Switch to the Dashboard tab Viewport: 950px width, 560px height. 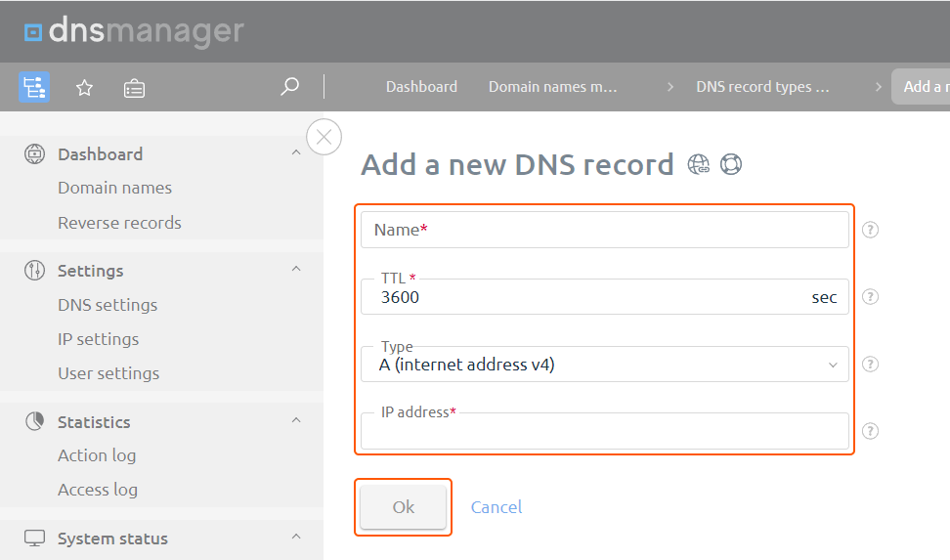pos(421,87)
